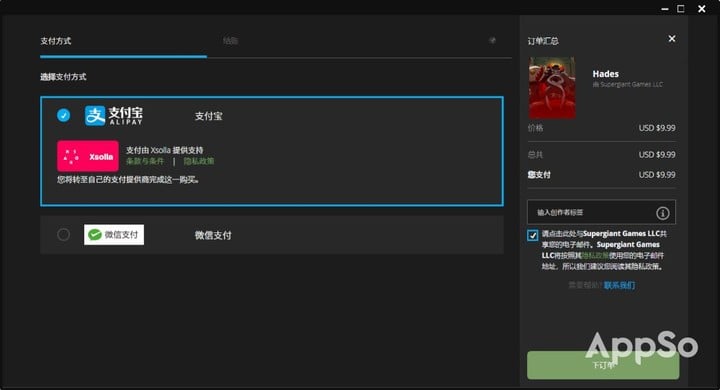This screenshot has height=390, width=720.
Task: Click the Alipay logo
Action: 113,116
